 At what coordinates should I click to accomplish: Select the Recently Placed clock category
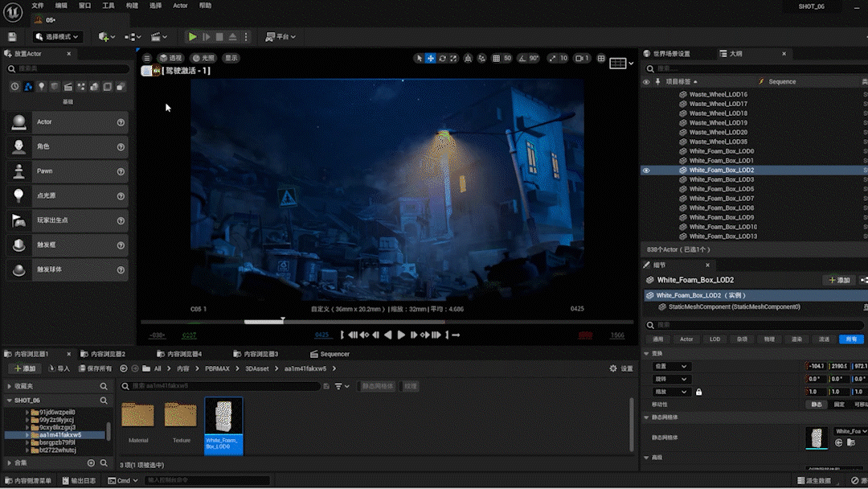14,87
